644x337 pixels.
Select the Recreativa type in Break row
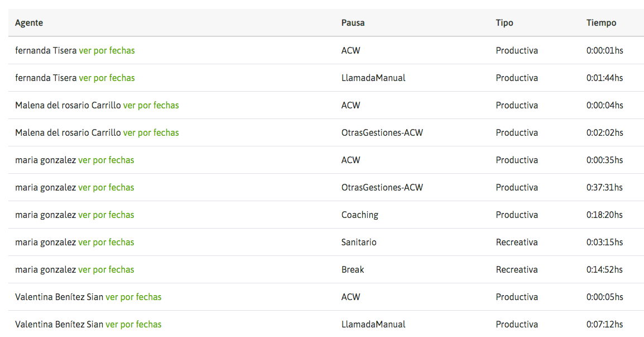(x=516, y=269)
